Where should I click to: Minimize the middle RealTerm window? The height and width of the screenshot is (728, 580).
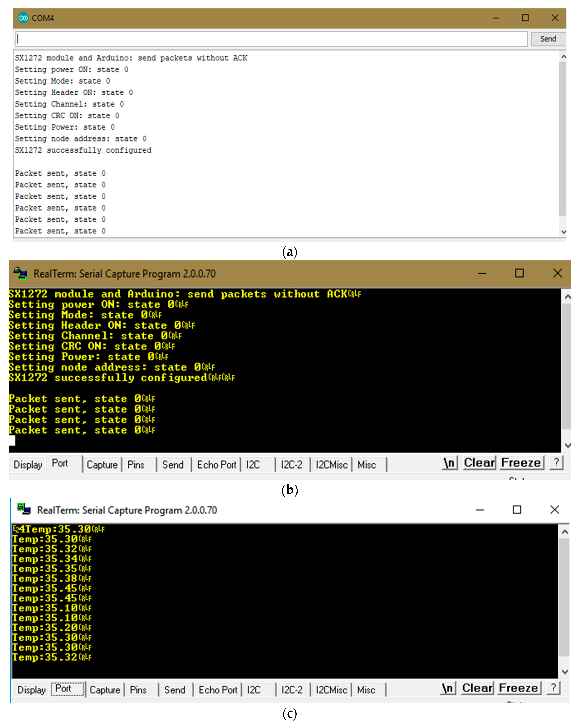[x=482, y=273]
